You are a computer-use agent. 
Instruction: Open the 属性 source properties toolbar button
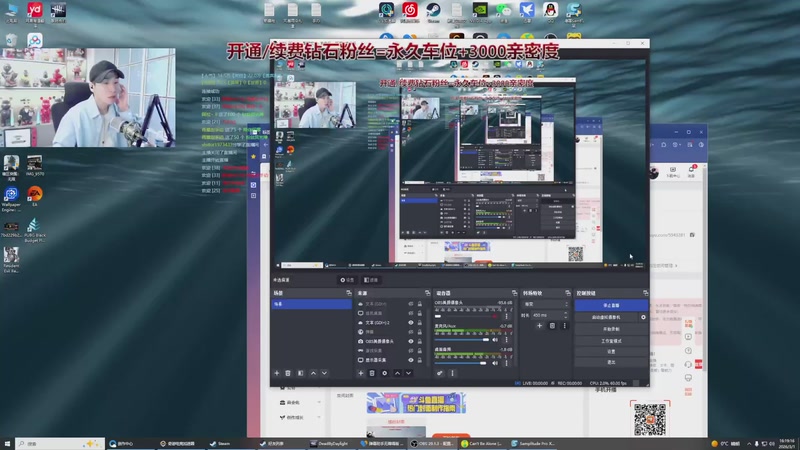click(x=347, y=280)
